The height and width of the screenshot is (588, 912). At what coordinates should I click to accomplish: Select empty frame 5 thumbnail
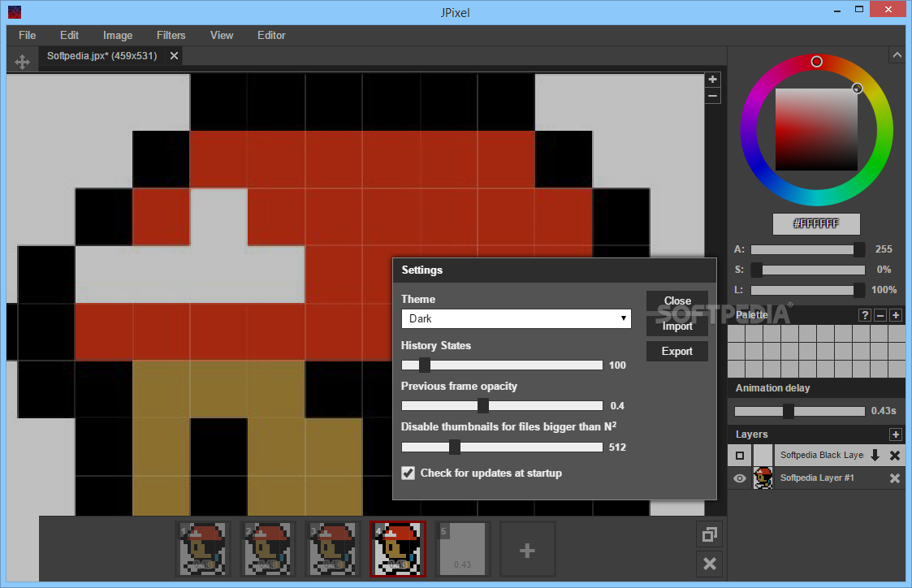(462, 550)
